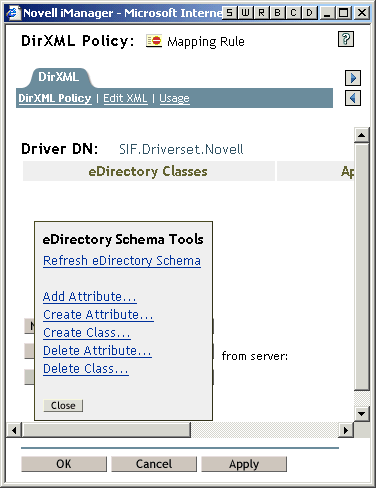Click the horizontal scrollbar right arrow
The width and height of the screenshot is (376, 488).
[x=346, y=430]
